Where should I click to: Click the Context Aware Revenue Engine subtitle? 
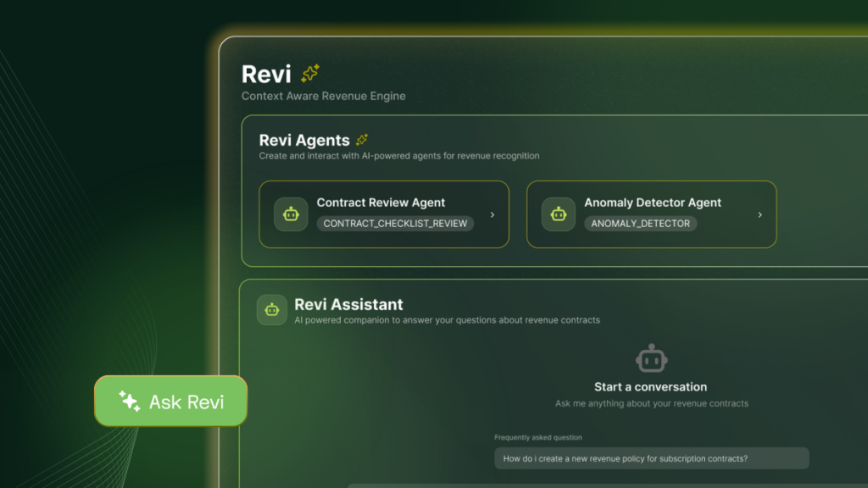(x=323, y=96)
